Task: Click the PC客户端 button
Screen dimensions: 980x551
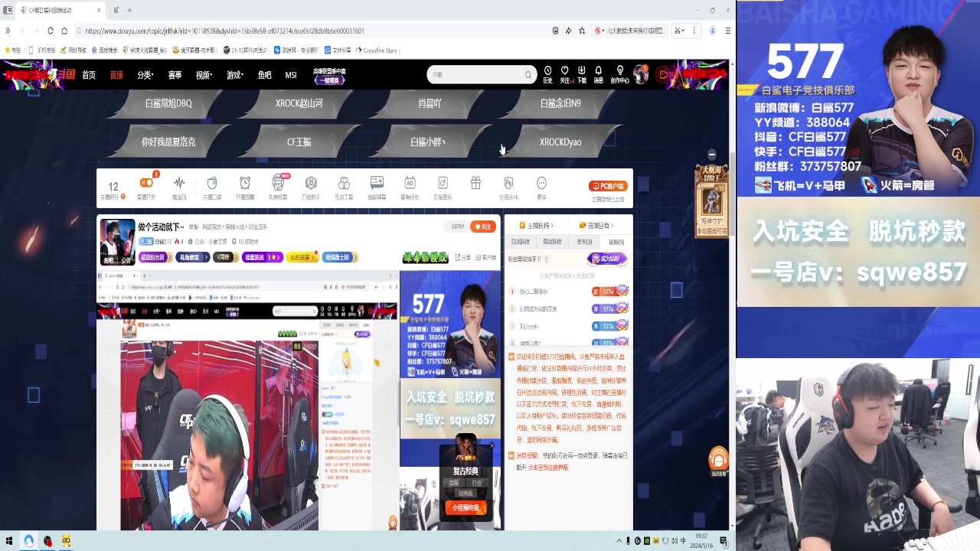Action: coord(608,186)
